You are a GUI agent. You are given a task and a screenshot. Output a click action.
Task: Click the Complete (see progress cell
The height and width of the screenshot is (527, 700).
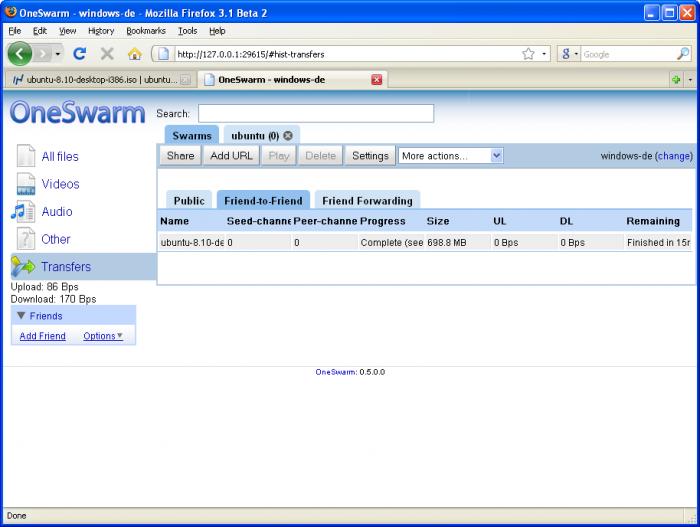click(392, 243)
